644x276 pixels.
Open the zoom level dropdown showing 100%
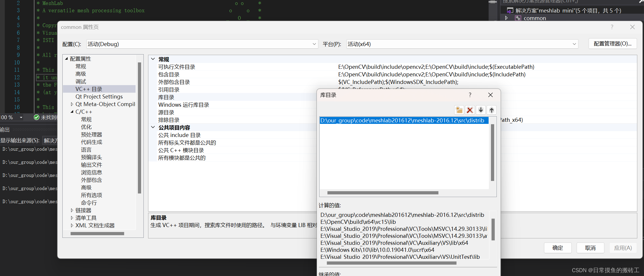[x=20, y=117]
